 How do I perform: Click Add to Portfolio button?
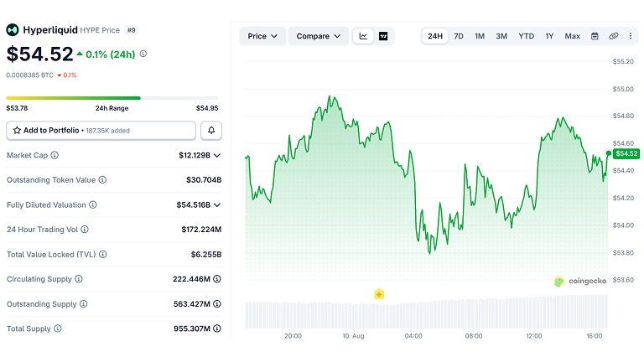(x=101, y=131)
